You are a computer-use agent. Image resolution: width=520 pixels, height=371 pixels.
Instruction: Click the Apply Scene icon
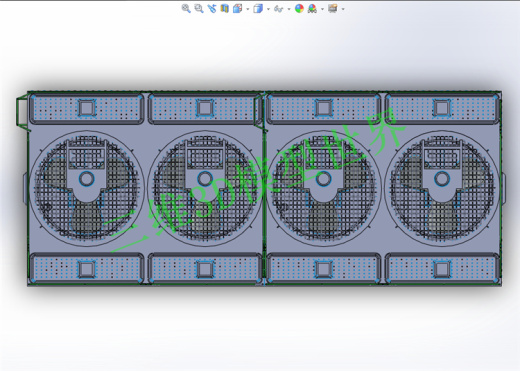(x=312, y=9)
